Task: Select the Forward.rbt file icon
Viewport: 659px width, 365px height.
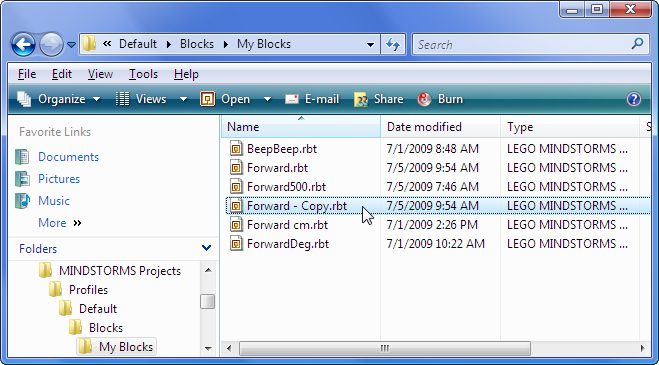Action: (x=237, y=168)
